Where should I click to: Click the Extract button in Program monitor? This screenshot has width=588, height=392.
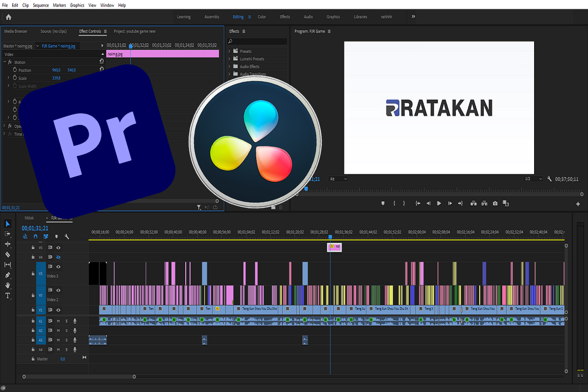[484, 203]
